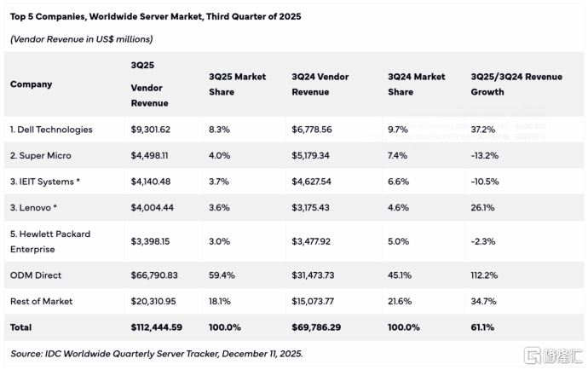Click the IEIT Systems row label
The height and width of the screenshot is (370, 588).
pos(47,182)
